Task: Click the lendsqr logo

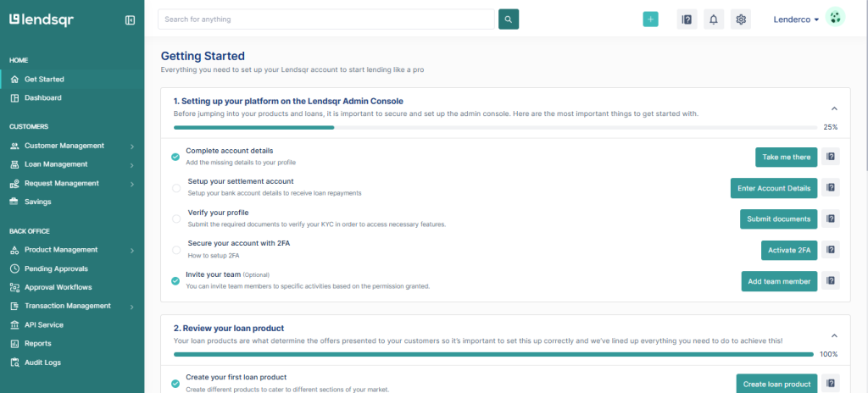Action: 42,20
